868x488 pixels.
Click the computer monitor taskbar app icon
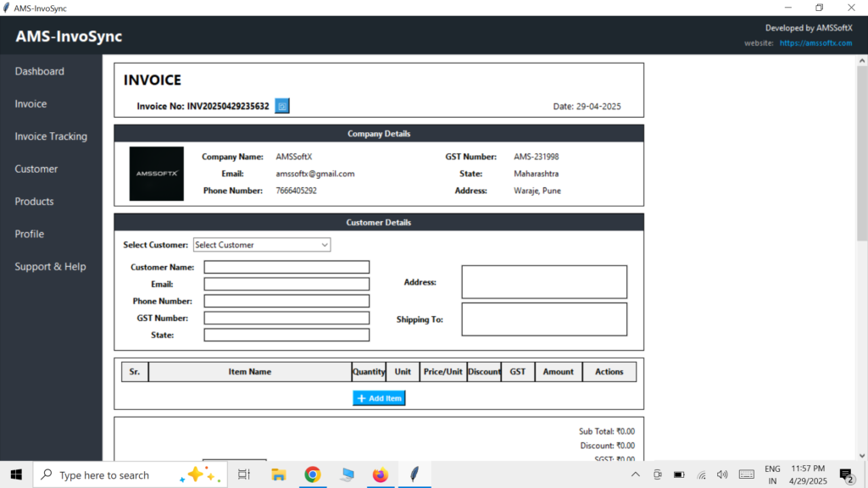tap(347, 474)
